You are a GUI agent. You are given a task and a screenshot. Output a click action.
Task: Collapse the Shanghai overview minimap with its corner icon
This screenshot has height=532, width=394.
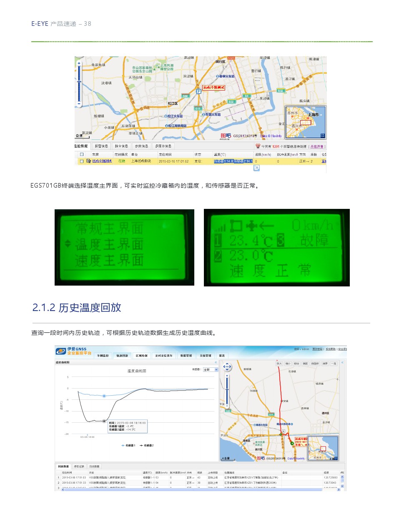323,136
